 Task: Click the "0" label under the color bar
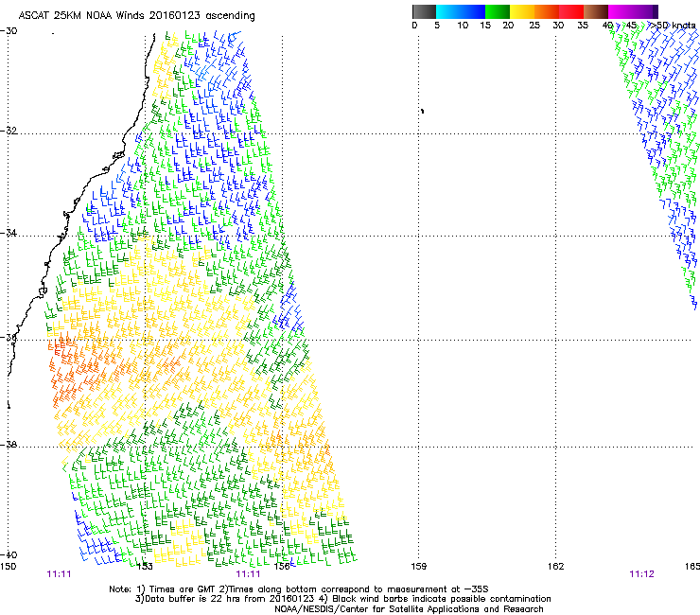(x=414, y=26)
